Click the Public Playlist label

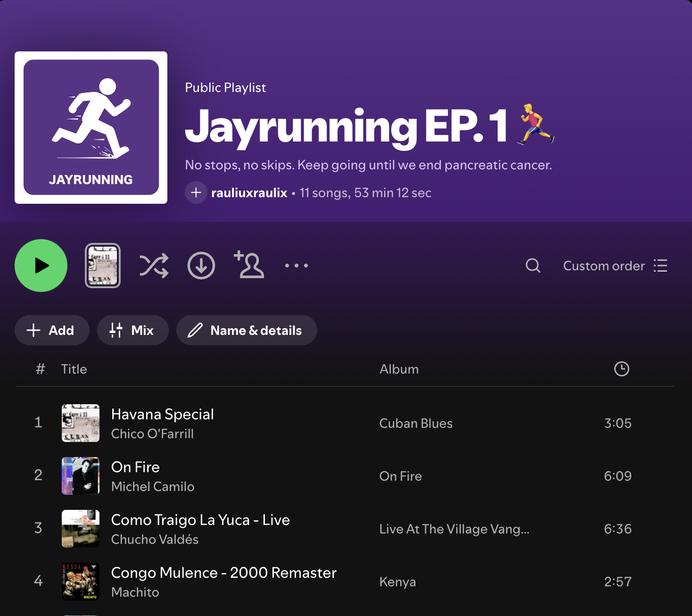tap(225, 88)
